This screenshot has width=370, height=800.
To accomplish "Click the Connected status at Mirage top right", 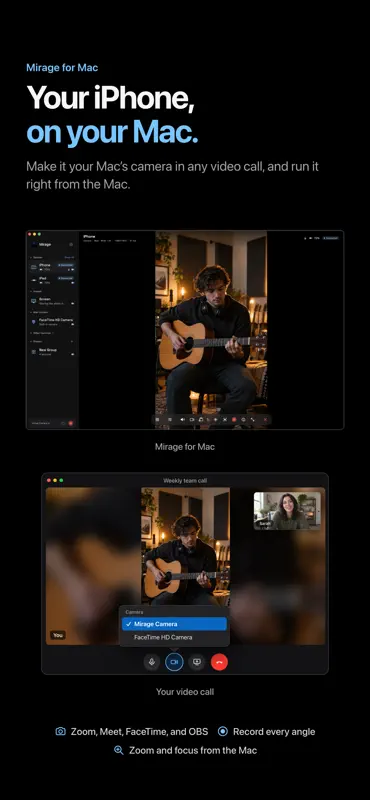I will [331, 238].
